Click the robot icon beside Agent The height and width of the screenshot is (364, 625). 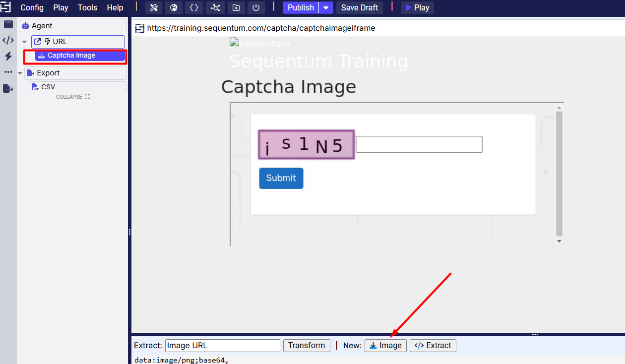click(26, 26)
